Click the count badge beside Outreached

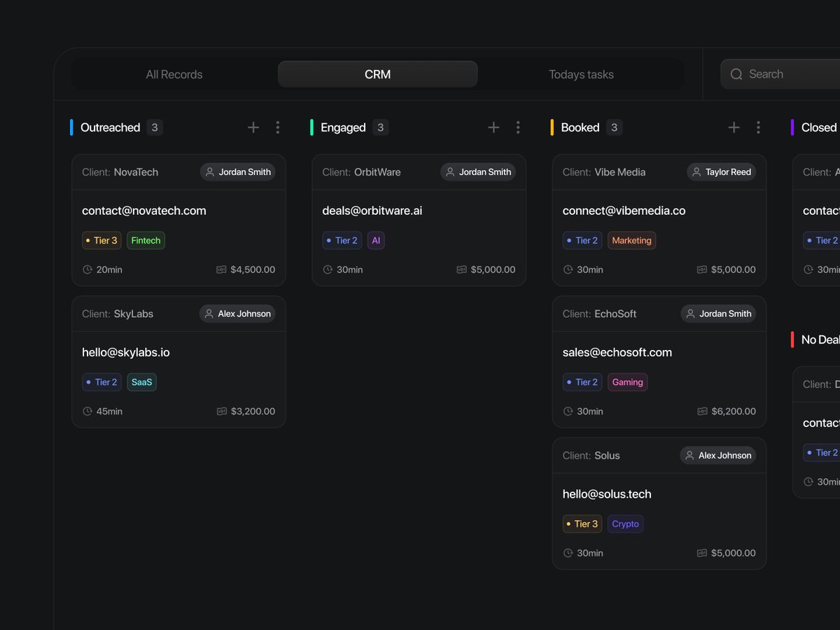(x=155, y=127)
